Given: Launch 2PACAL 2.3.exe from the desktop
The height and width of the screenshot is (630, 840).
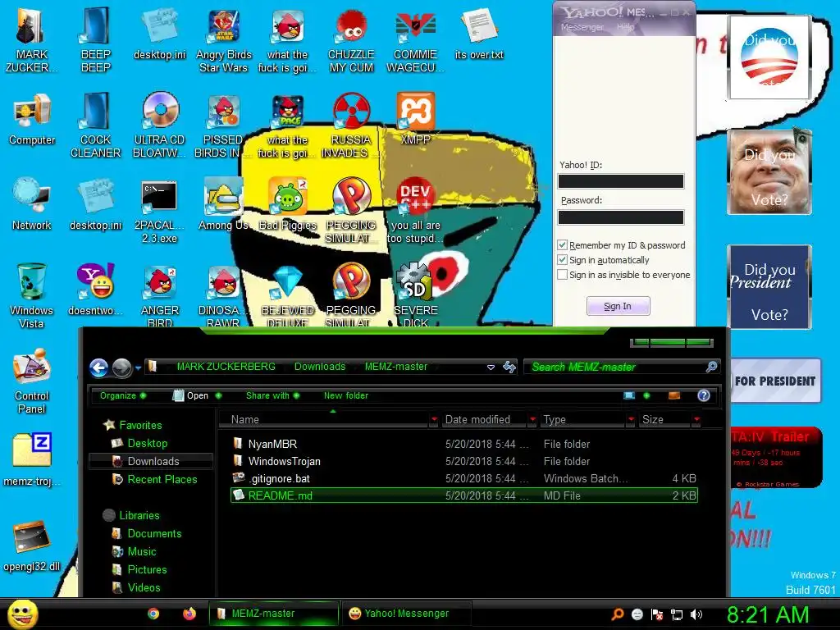Looking at the screenshot, I should tap(160, 211).
